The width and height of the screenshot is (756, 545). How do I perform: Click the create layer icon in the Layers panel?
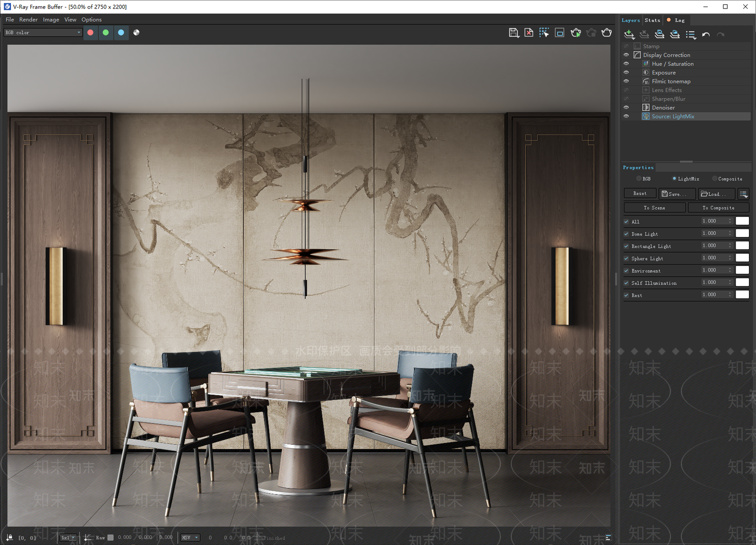(629, 34)
